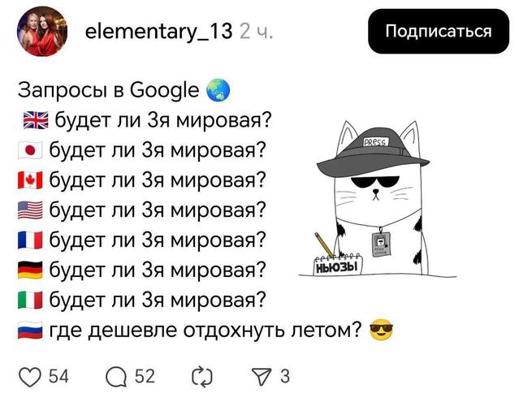The width and height of the screenshot is (532, 398).
Task: Click the Canada flag emoji
Action: click(30, 180)
